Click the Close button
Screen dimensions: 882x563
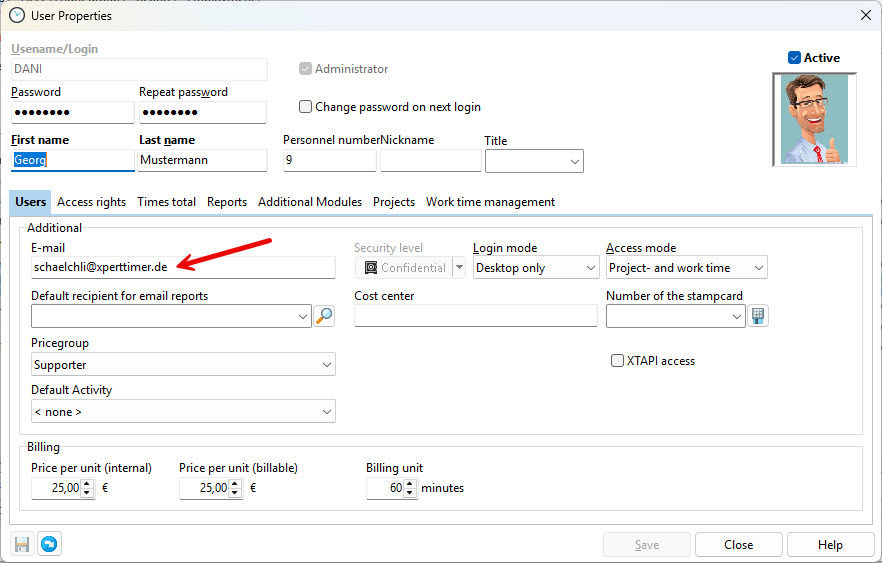(738, 545)
